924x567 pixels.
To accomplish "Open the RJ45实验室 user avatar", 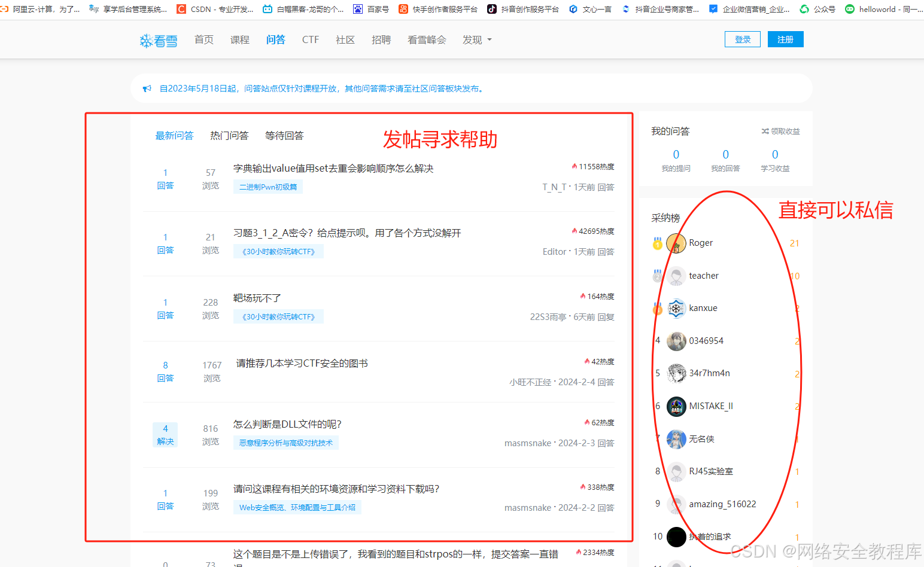I will coord(676,471).
